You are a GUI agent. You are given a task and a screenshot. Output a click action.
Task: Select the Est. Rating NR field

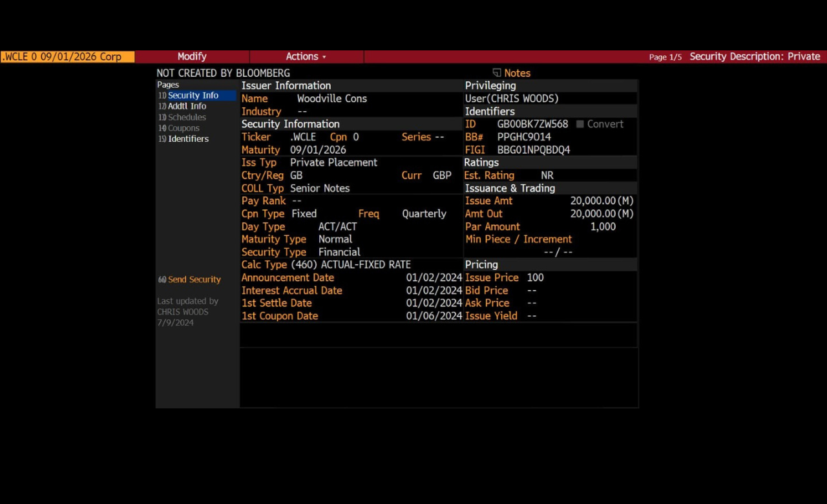(x=547, y=176)
